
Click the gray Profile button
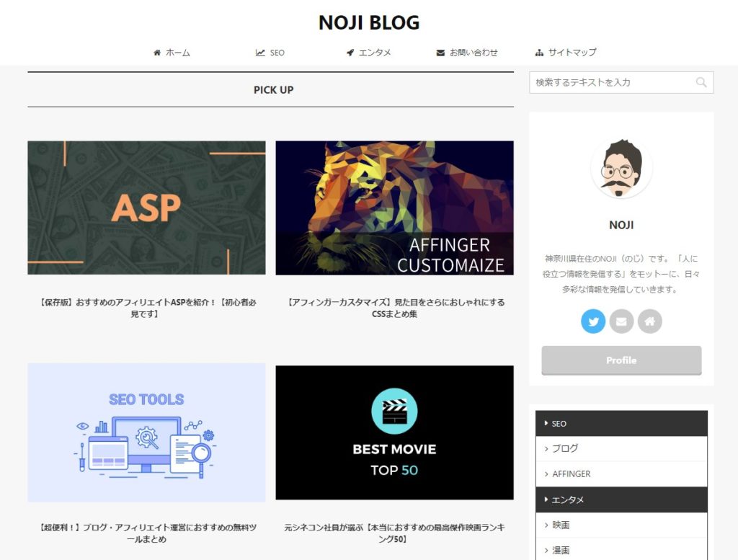(x=621, y=360)
